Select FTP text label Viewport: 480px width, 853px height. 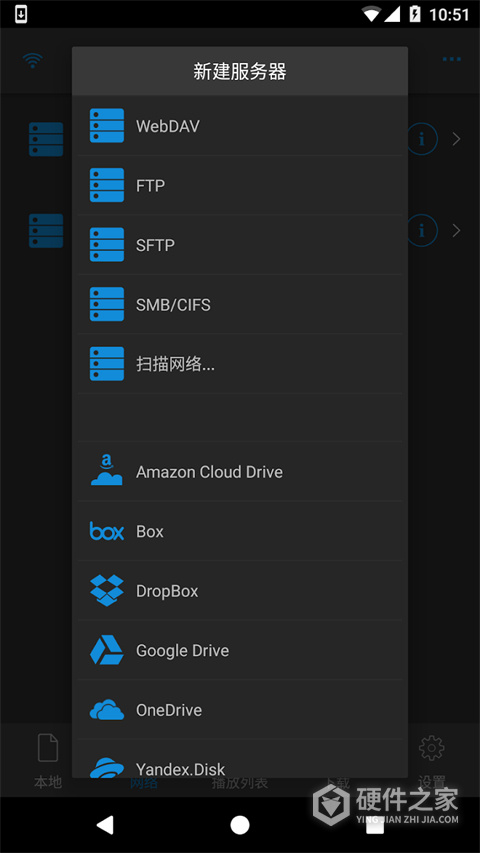(x=150, y=186)
